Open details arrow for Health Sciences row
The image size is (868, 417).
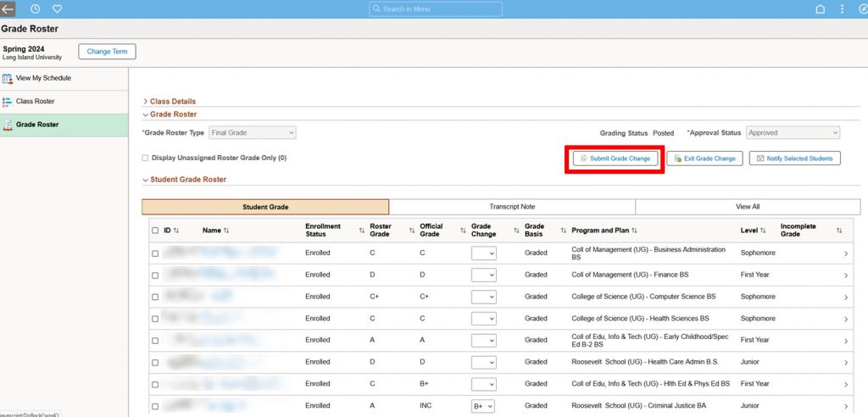pyautogui.click(x=846, y=319)
